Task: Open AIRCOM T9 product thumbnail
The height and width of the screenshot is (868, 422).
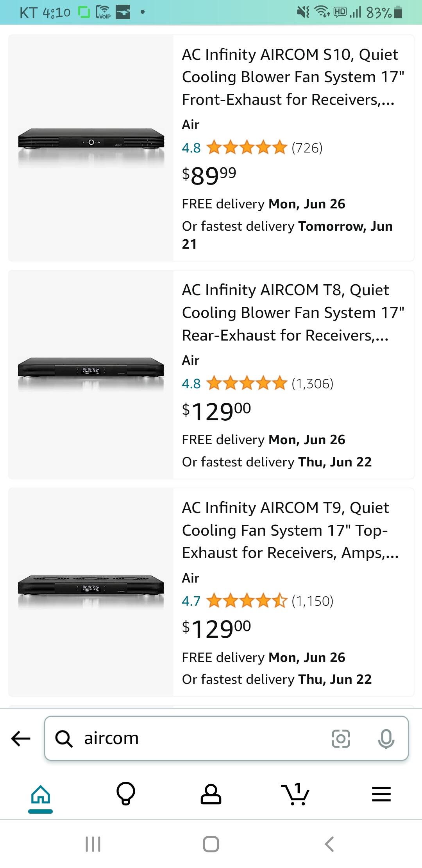Action: [x=91, y=592]
